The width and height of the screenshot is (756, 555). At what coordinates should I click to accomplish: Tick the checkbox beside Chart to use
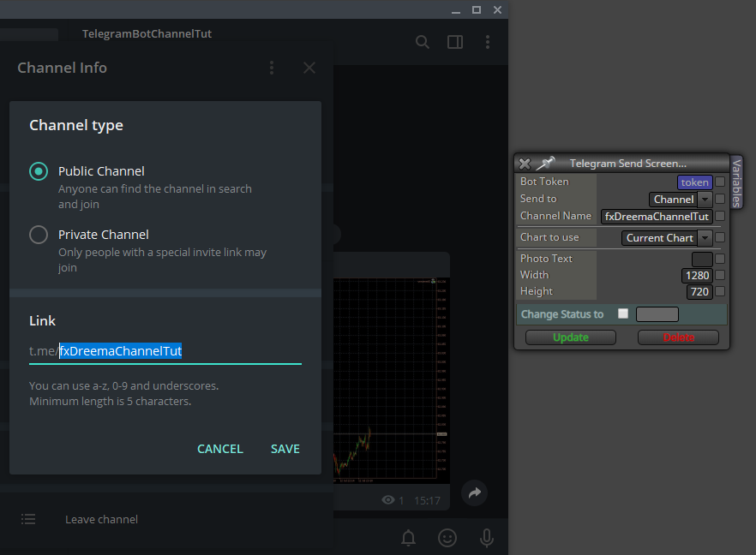click(720, 237)
